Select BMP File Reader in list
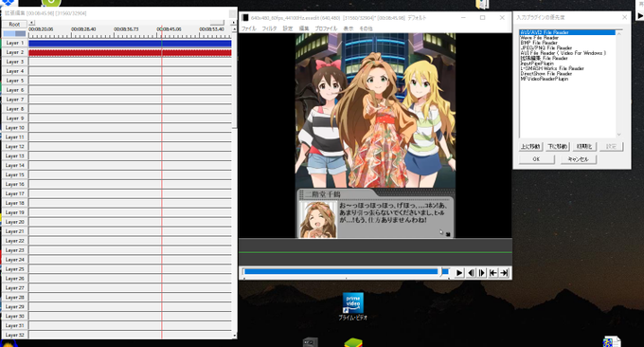This screenshot has width=644, height=347. (567, 43)
